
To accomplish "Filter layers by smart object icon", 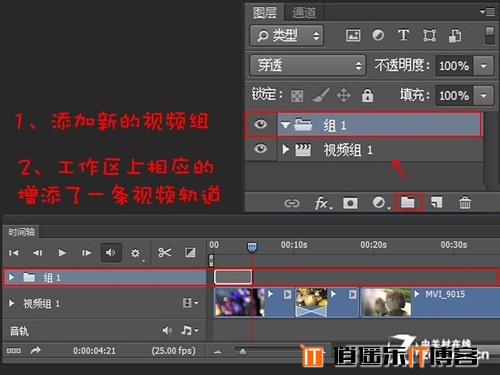I will pos(455,35).
